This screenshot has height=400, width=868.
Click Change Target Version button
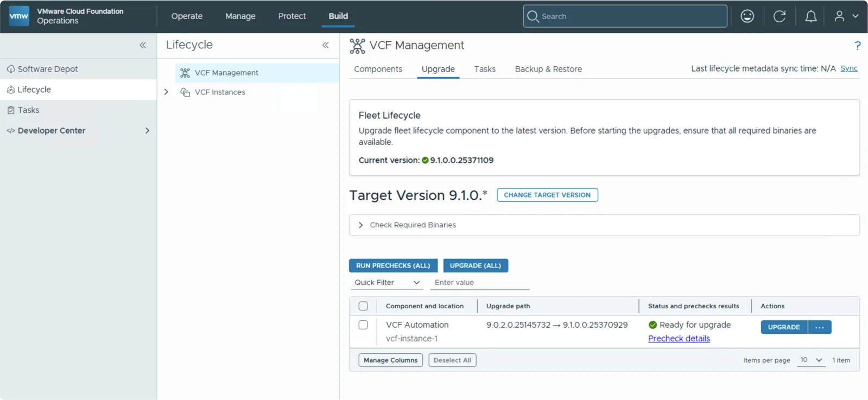pos(547,195)
